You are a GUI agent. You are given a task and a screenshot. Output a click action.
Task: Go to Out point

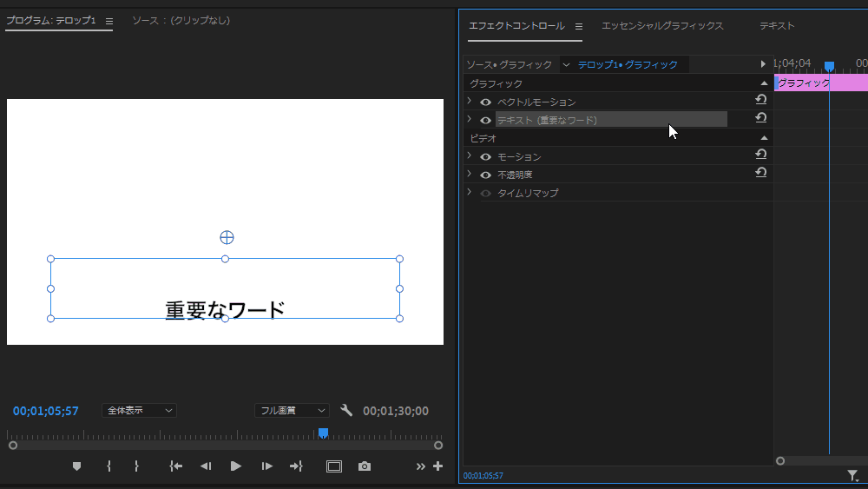pos(296,466)
